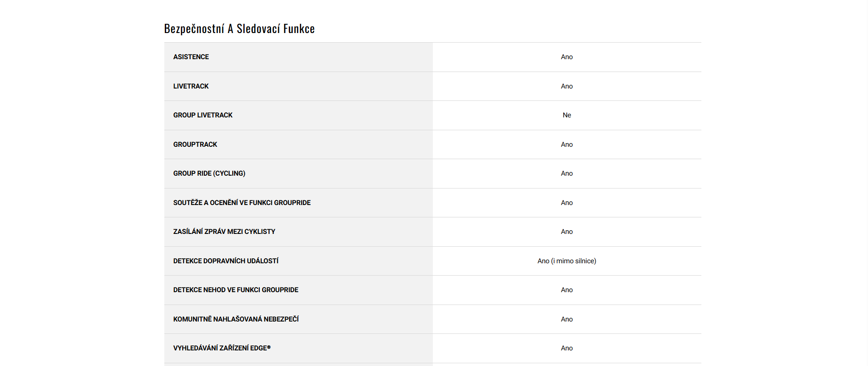
Task: Click the "Ano" value in Asistence row
Action: (567, 57)
